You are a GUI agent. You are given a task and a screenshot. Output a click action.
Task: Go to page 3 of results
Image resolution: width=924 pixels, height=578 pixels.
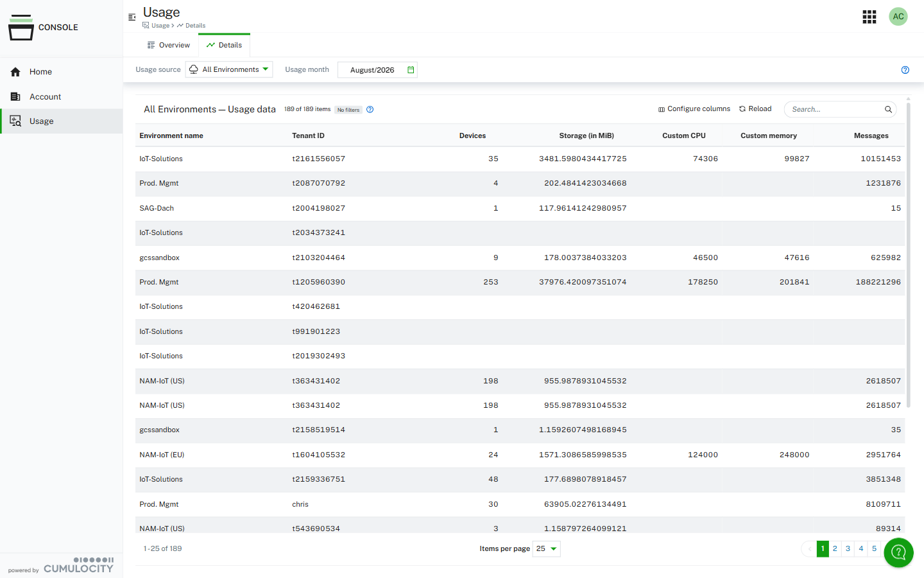(x=848, y=548)
